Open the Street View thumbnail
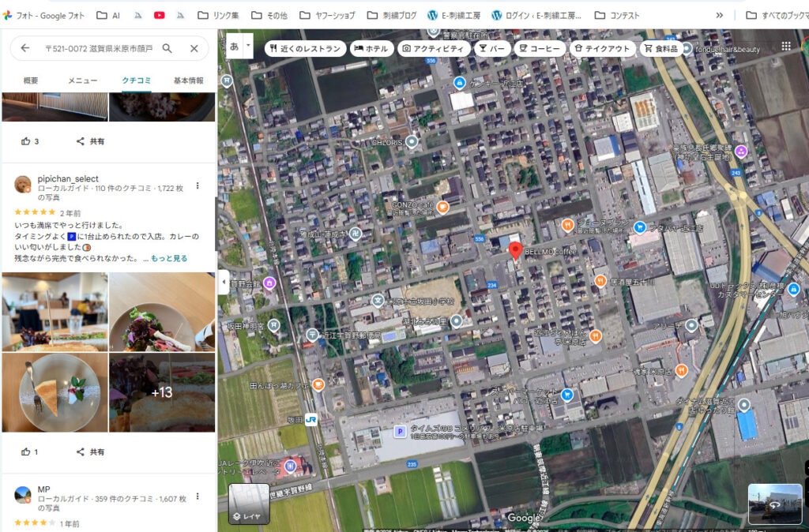The height and width of the screenshot is (532, 809). 774,503
